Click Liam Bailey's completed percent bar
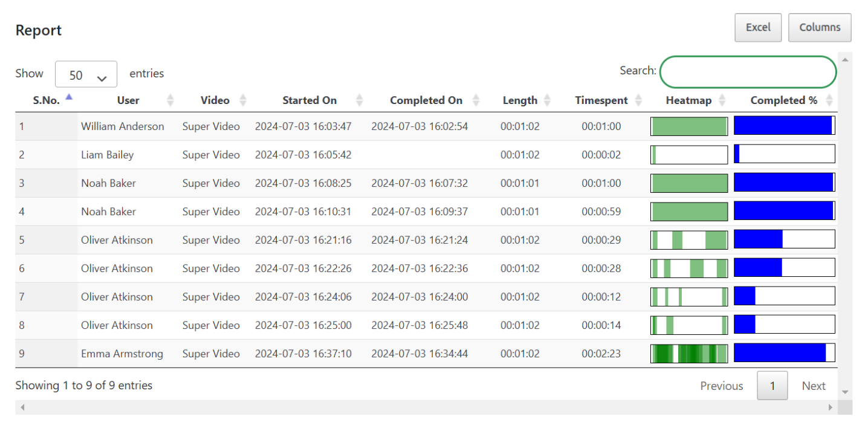The width and height of the screenshot is (868, 428). [784, 154]
